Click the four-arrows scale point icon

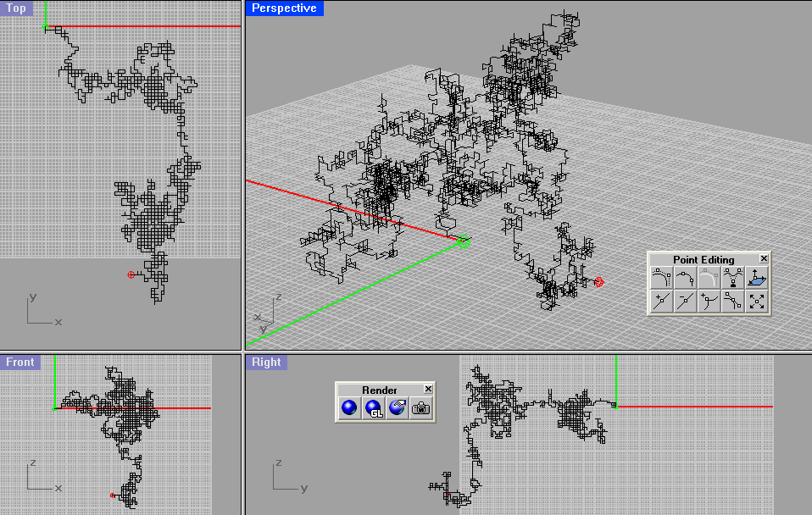coord(757,301)
